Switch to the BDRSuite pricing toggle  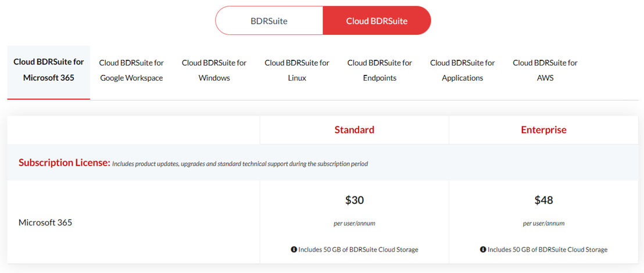[x=269, y=21]
